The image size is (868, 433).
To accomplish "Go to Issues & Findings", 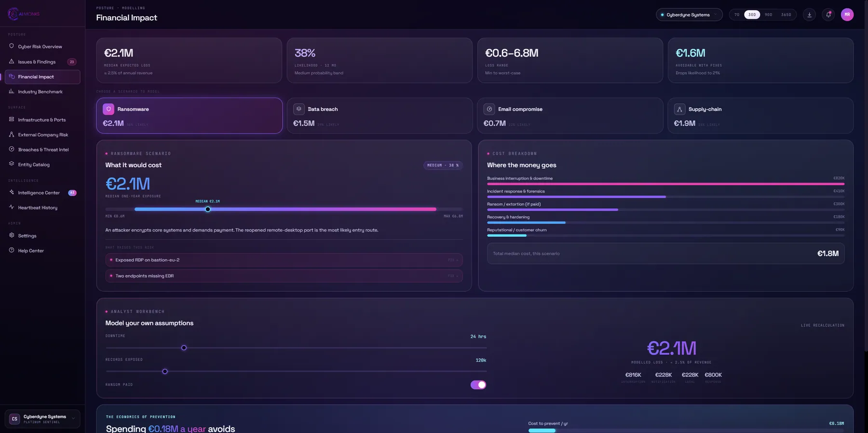I will pos(42,62).
